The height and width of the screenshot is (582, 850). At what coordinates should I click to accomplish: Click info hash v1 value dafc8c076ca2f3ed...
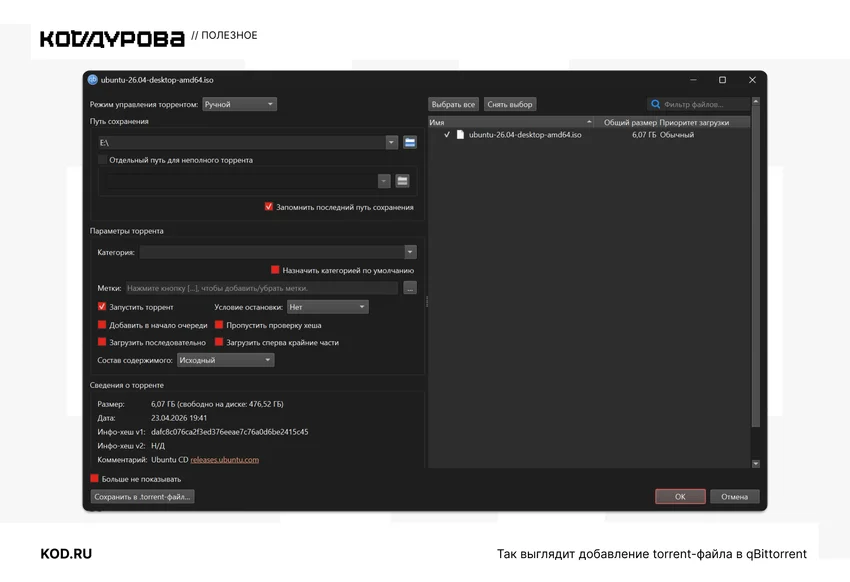[229, 432]
